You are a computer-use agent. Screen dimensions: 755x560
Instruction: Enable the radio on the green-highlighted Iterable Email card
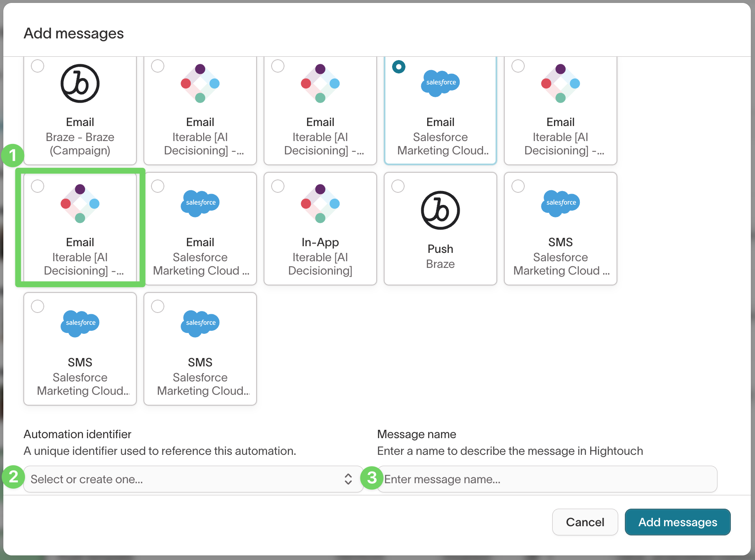point(38,186)
